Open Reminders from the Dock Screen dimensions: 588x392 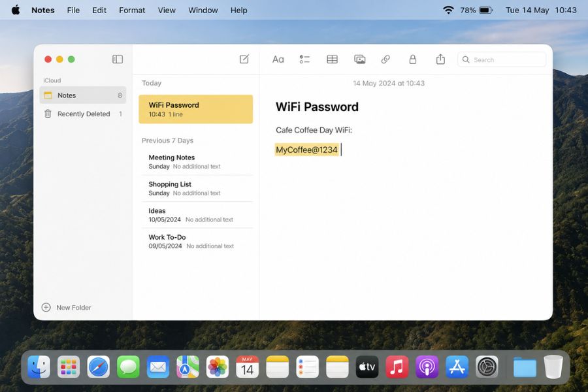coord(308,367)
